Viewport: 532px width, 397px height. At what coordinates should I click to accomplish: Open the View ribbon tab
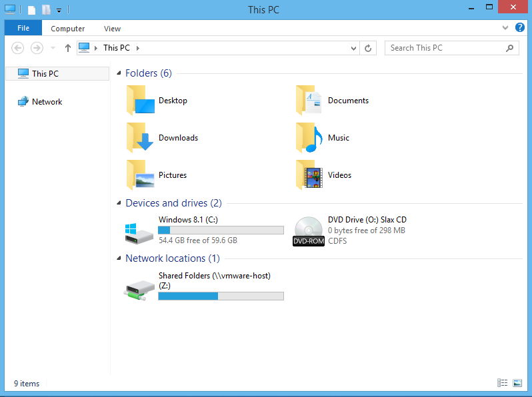[112, 29]
